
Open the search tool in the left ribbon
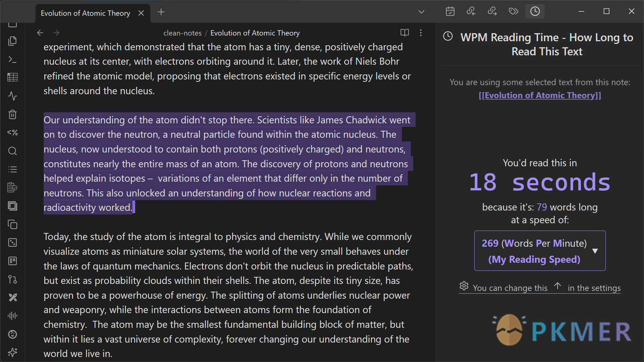point(12,151)
